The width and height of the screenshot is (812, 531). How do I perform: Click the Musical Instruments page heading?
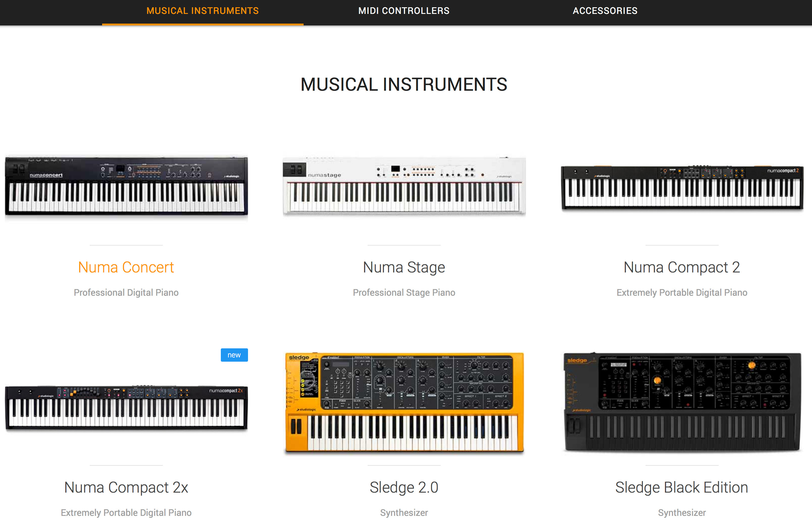point(404,84)
